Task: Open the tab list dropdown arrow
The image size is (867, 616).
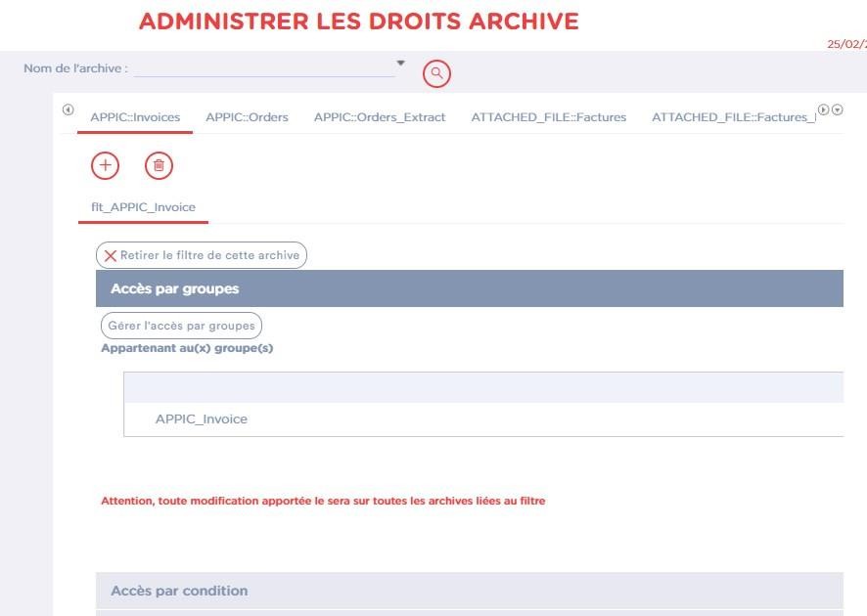Action: (x=838, y=110)
